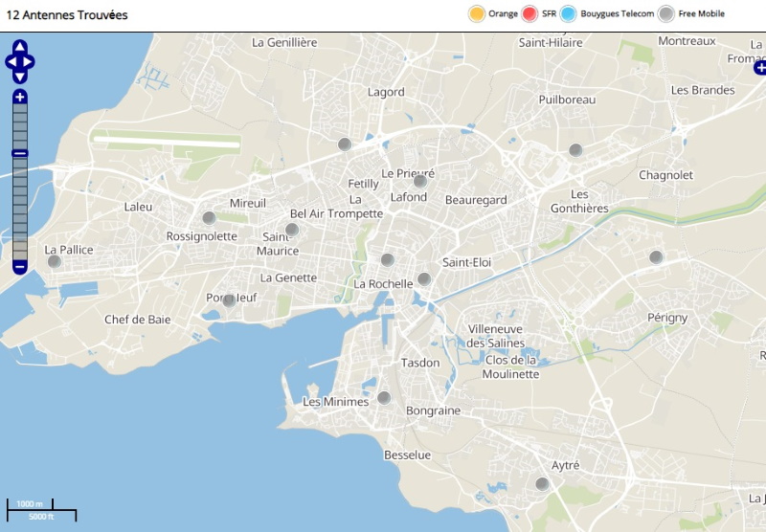
Task: Pan the map west with left arrow
Action: [10, 62]
